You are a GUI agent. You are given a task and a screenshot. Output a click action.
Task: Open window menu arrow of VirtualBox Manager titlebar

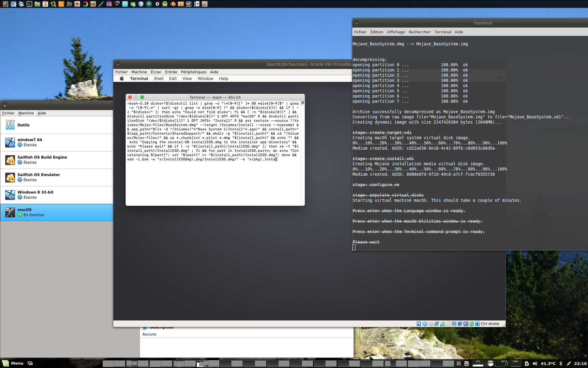pyautogui.click(x=5, y=105)
